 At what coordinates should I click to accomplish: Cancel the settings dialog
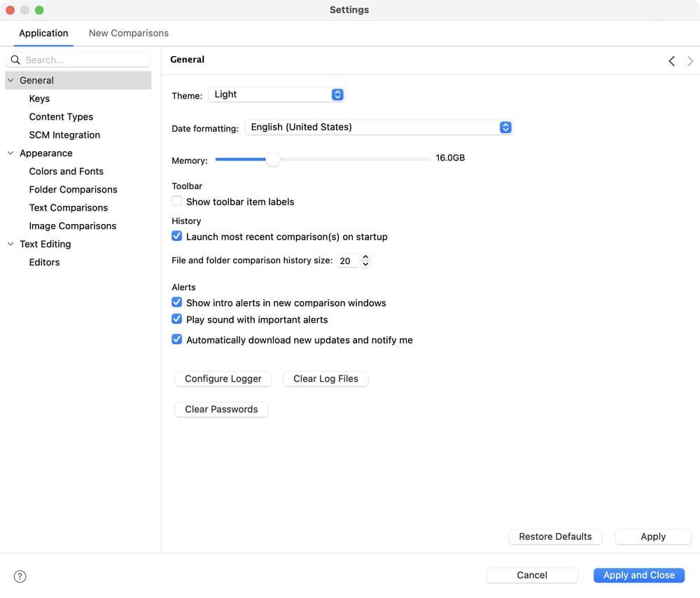coord(532,575)
